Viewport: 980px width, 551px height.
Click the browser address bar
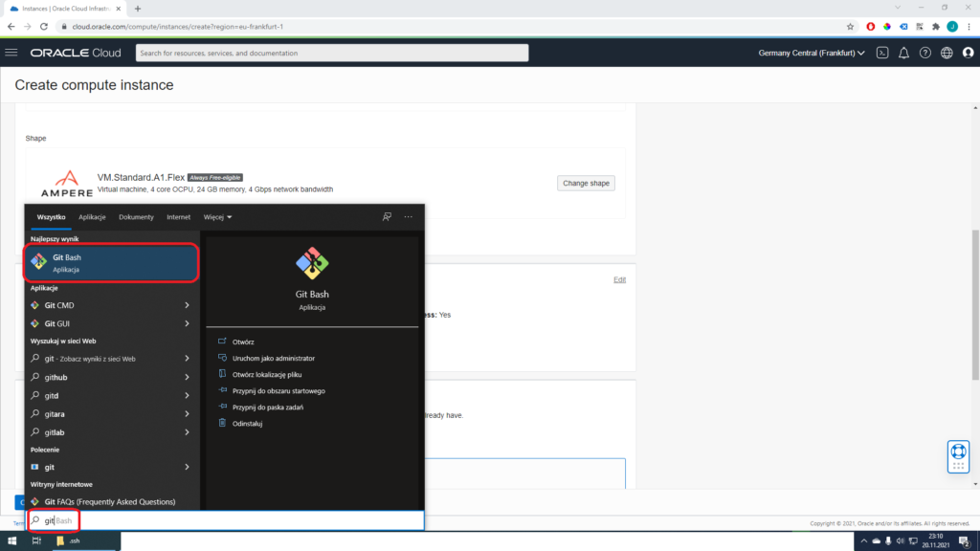[450, 26]
